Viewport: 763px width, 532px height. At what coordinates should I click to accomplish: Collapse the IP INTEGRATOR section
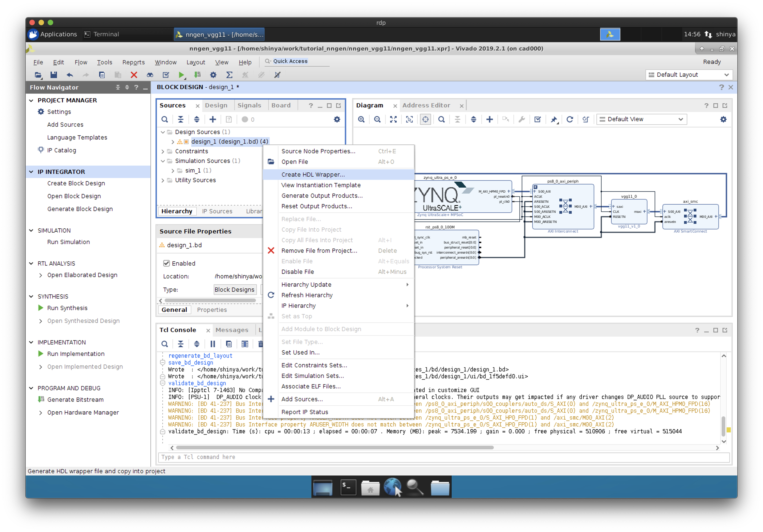coord(31,172)
